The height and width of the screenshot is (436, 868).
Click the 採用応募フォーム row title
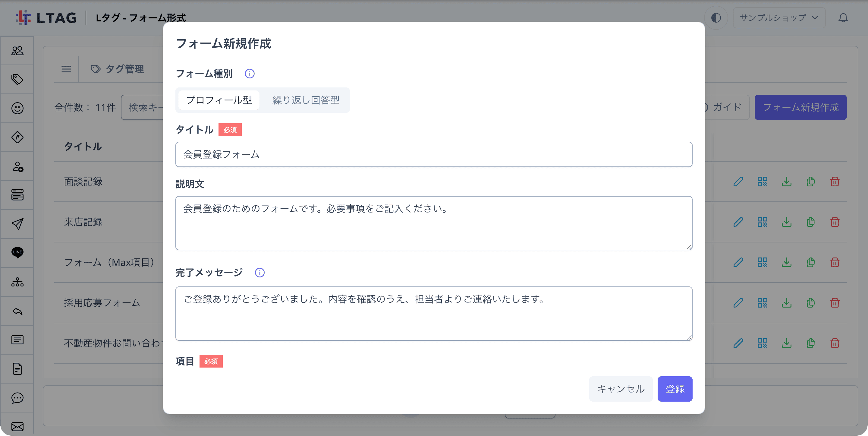[102, 303]
